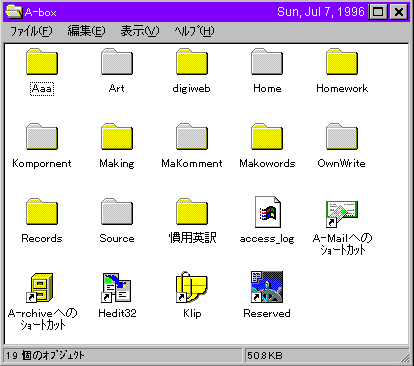414x366 pixels.
Task: Click the Hedit32 shortcut icon
Action: coord(117,288)
